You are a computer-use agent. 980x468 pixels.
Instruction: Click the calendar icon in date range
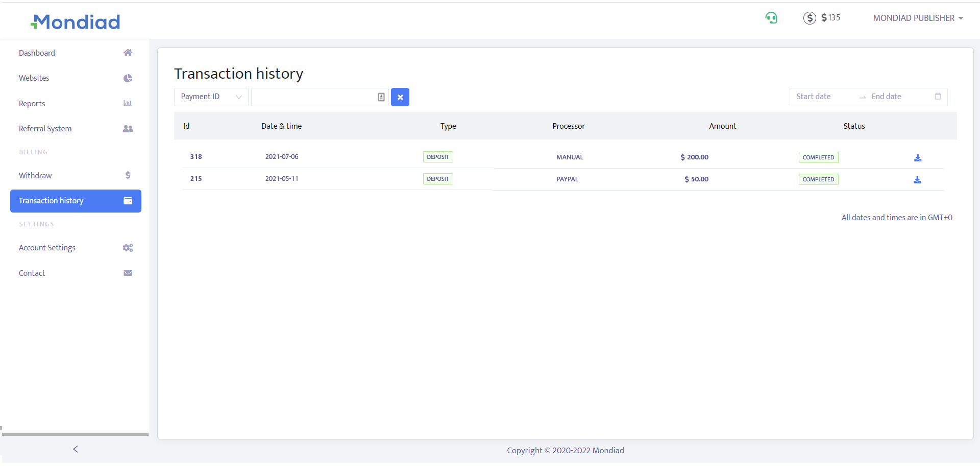point(938,97)
